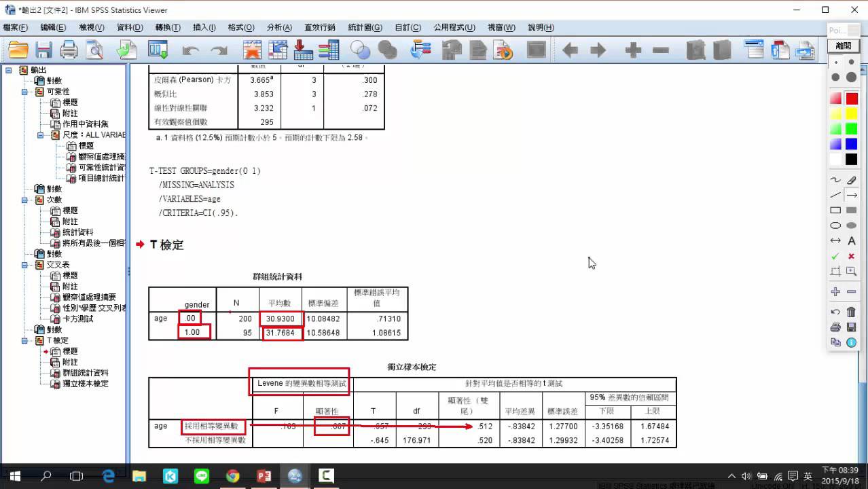Select the ellipse outline tool
This screenshot has height=489, width=868.
[835, 225]
